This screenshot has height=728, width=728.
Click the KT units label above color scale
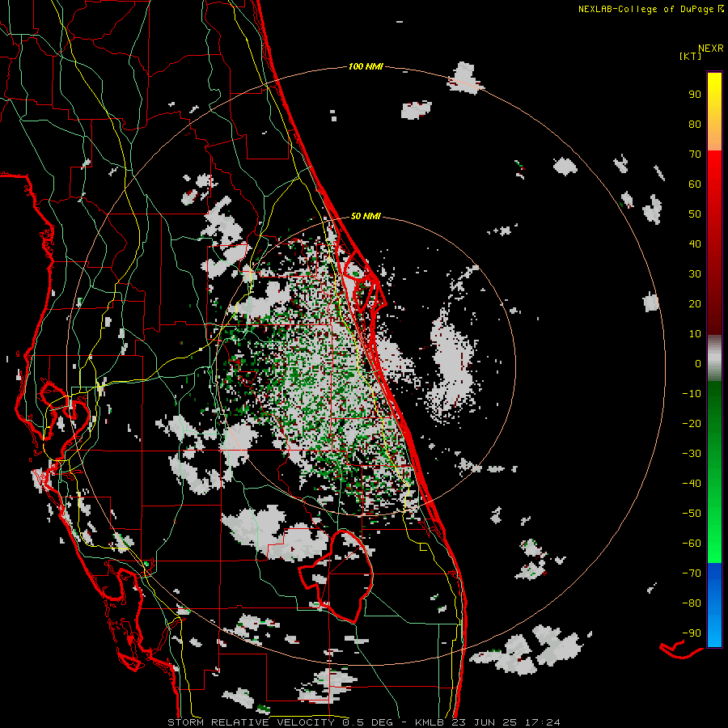[x=691, y=56]
